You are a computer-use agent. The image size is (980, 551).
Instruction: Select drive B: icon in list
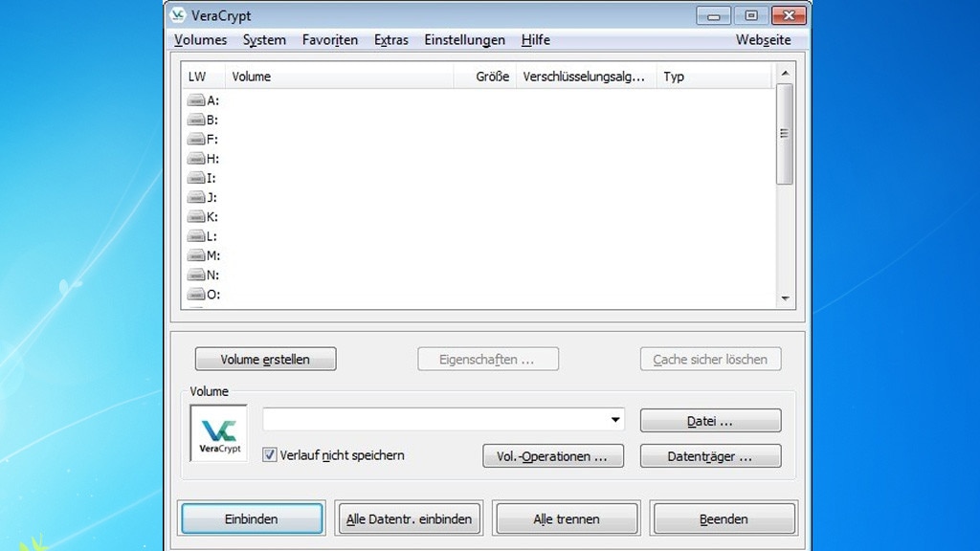tap(196, 120)
